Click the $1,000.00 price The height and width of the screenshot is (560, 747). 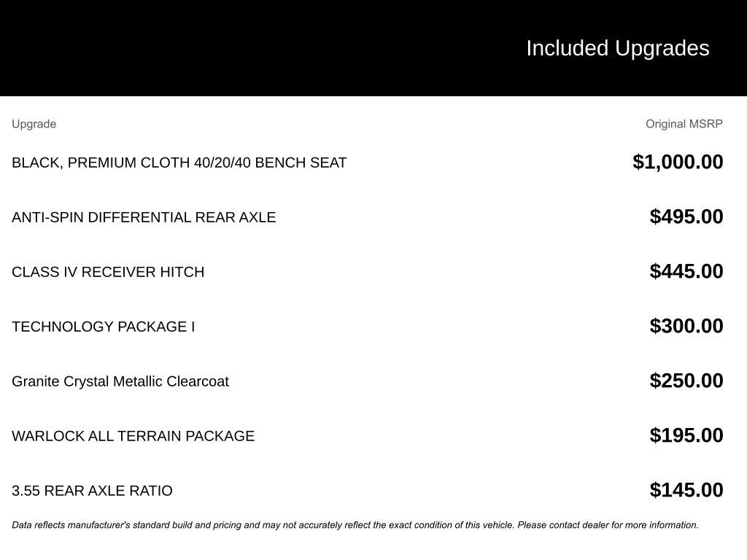(x=678, y=162)
